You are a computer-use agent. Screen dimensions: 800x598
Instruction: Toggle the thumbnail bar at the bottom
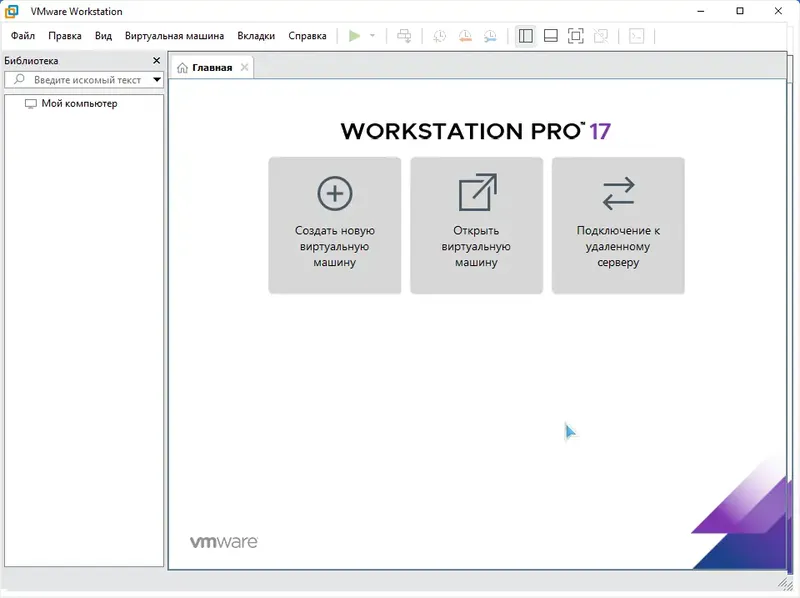click(549, 36)
